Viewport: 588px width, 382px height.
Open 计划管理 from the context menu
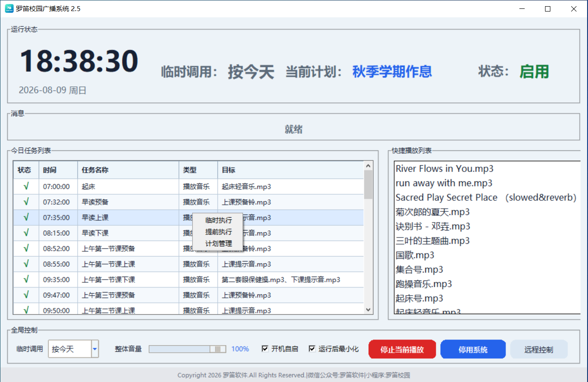pyautogui.click(x=218, y=243)
